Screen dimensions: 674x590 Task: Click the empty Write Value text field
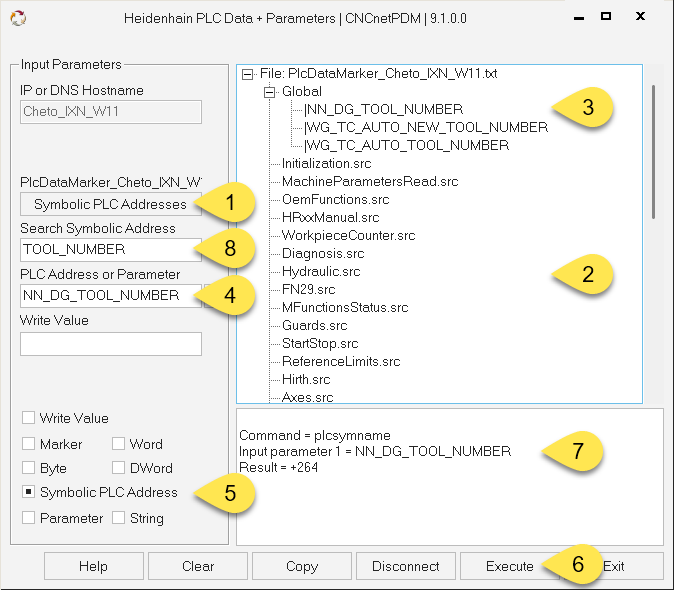click(x=110, y=344)
